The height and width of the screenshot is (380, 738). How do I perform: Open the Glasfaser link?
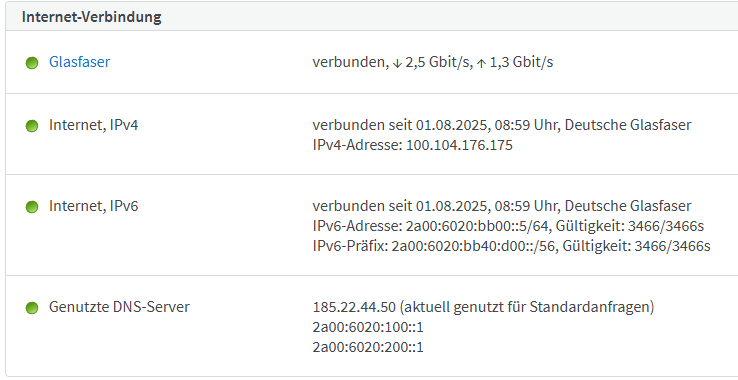coord(80,62)
